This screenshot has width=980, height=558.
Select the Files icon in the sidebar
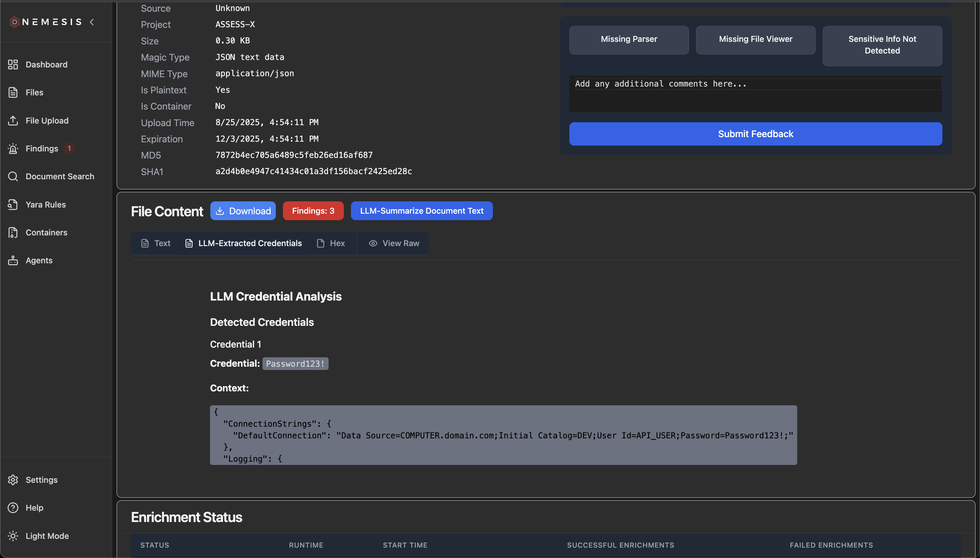tap(34, 92)
